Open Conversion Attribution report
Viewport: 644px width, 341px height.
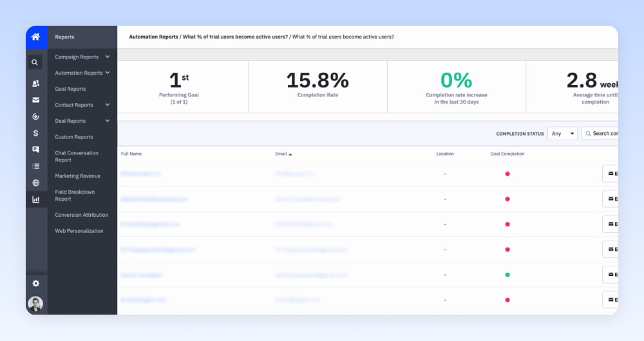coord(82,215)
